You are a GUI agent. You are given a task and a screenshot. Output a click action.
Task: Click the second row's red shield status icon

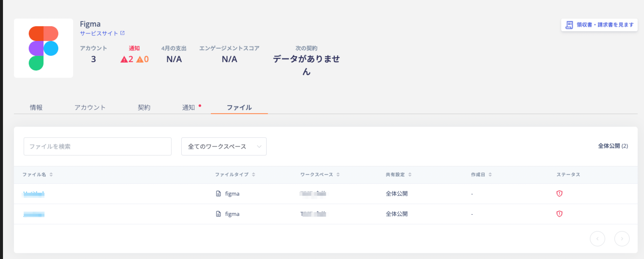(559, 214)
